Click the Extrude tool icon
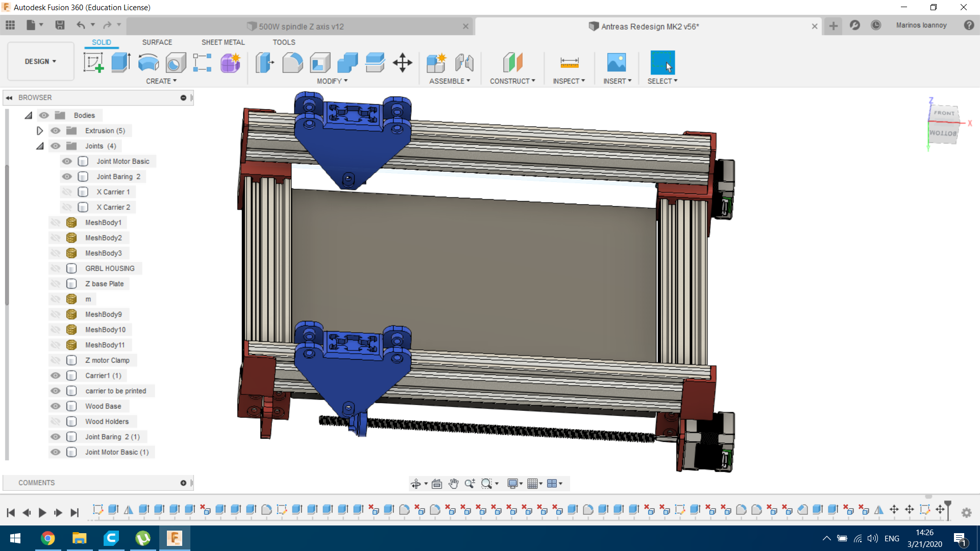Image resolution: width=980 pixels, height=551 pixels. (x=120, y=63)
